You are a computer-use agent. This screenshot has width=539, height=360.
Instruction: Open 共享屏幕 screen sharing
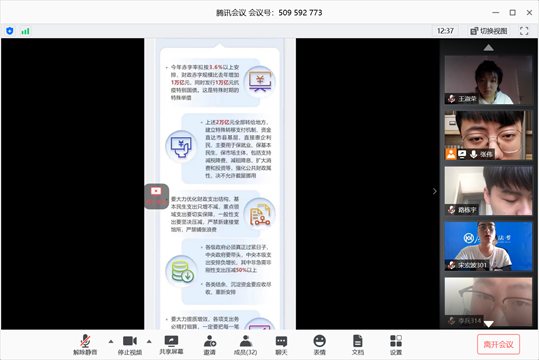171,344
